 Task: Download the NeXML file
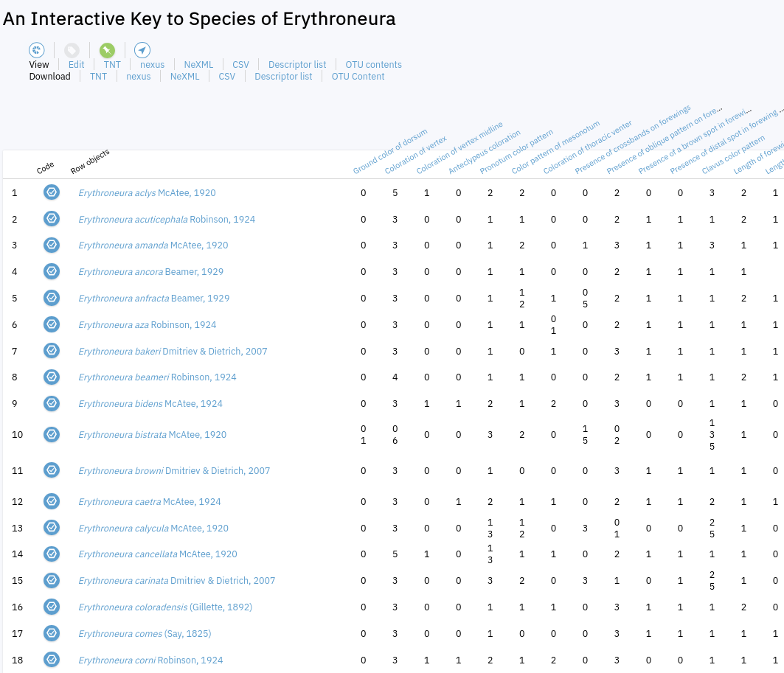tap(184, 77)
